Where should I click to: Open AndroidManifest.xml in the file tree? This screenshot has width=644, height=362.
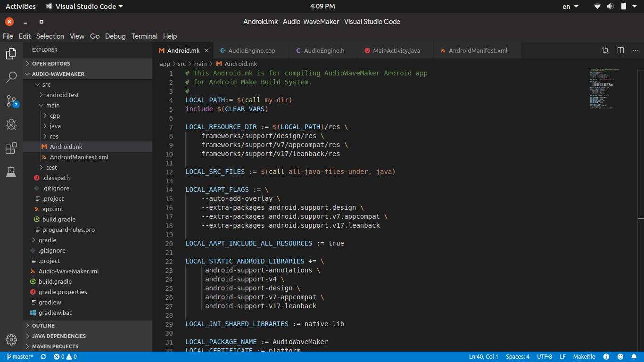click(87, 157)
